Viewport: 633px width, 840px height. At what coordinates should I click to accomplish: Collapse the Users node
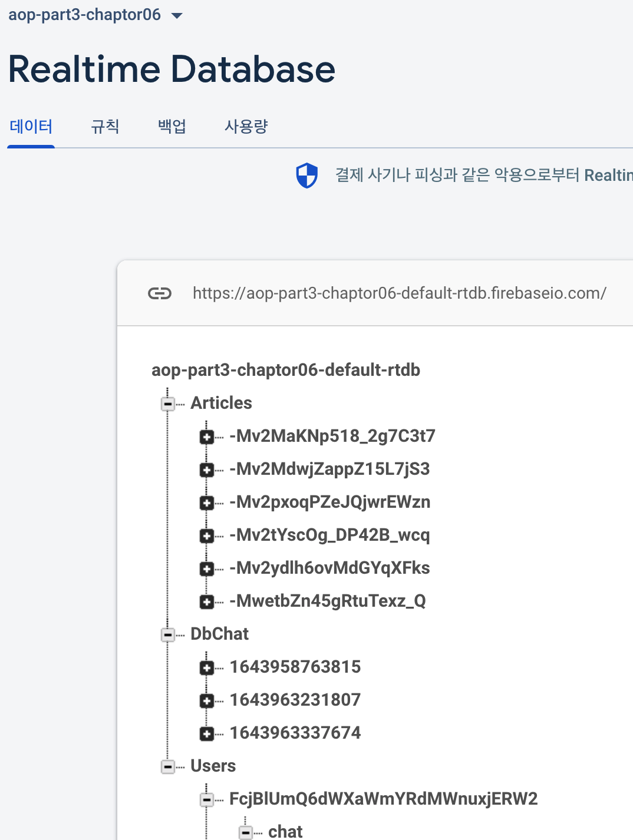click(x=168, y=767)
